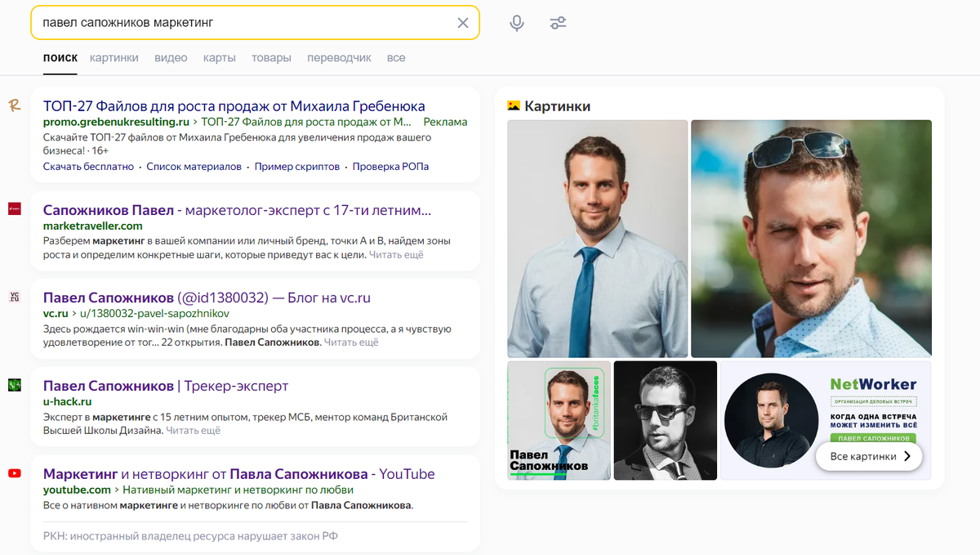Click the marketraveller.com red favicon
This screenshot has width=980, height=555.
click(14, 209)
